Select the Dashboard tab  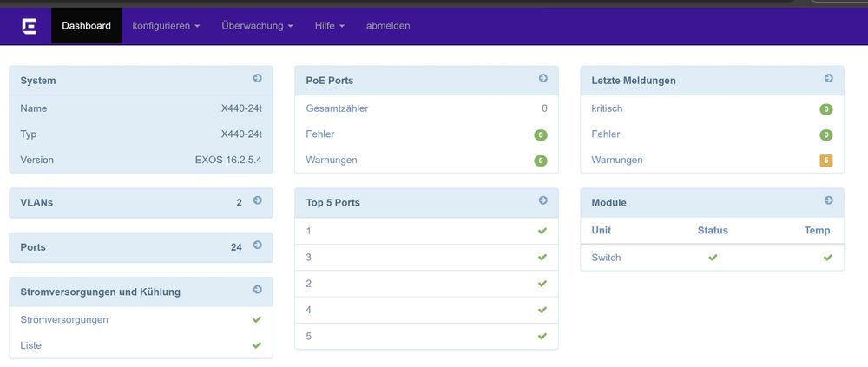pos(86,26)
